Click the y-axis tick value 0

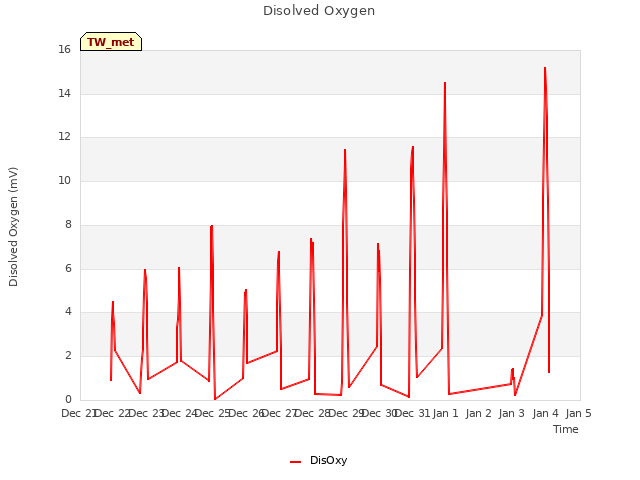tap(68, 399)
